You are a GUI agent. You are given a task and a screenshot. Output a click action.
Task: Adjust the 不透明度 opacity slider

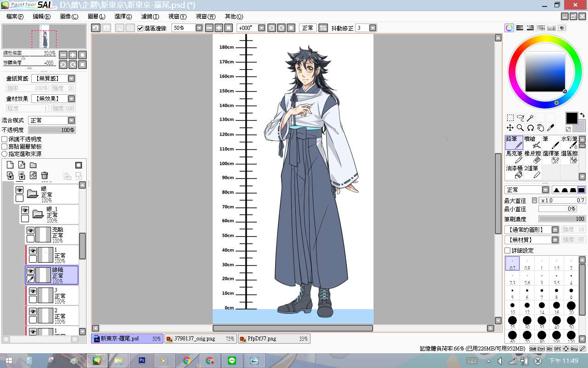point(52,130)
